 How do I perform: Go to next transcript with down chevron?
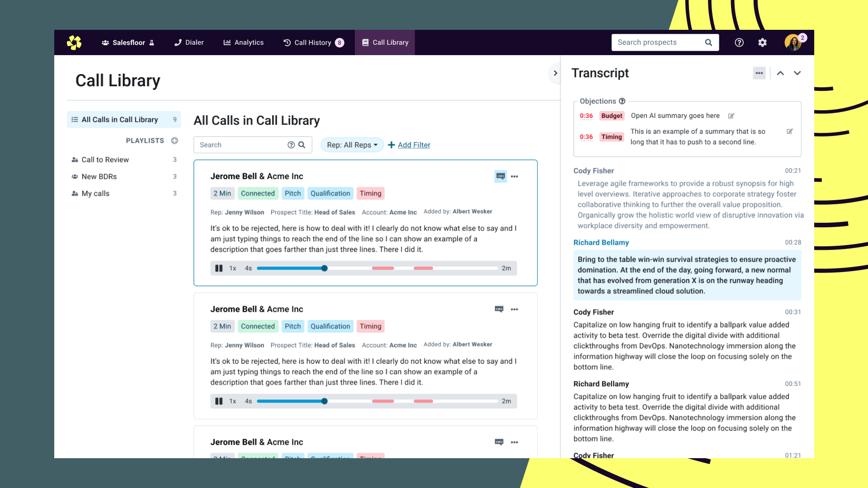click(x=797, y=73)
